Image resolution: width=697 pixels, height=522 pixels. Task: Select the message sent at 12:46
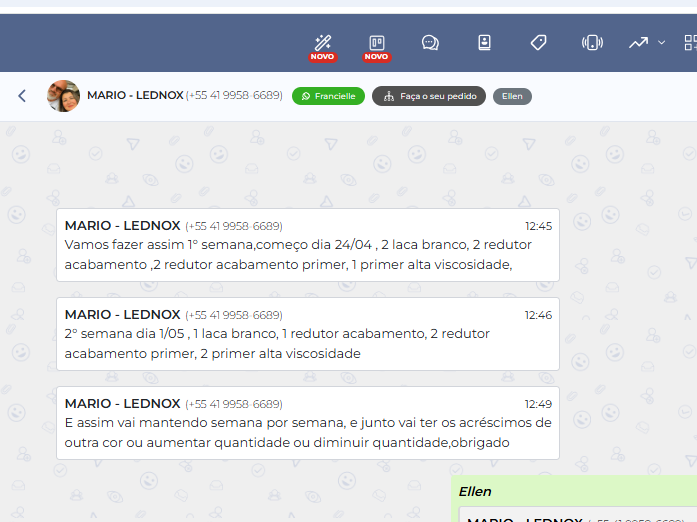tap(307, 334)
